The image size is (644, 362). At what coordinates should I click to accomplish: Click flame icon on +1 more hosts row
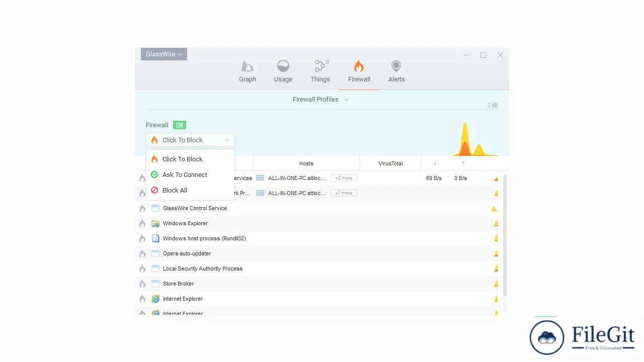[142, 193]
